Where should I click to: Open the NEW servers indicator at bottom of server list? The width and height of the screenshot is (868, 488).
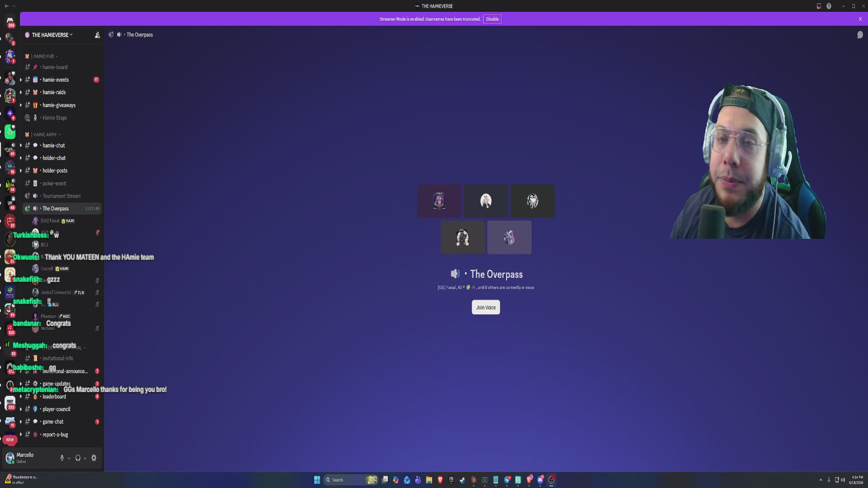10,439
